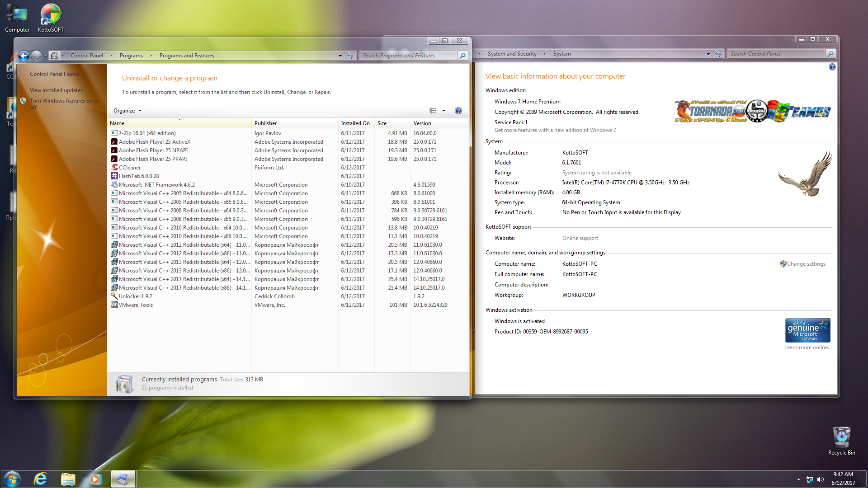868x488 pixels.
Task: Open the Windows Start menu
Action: [12, 479]
